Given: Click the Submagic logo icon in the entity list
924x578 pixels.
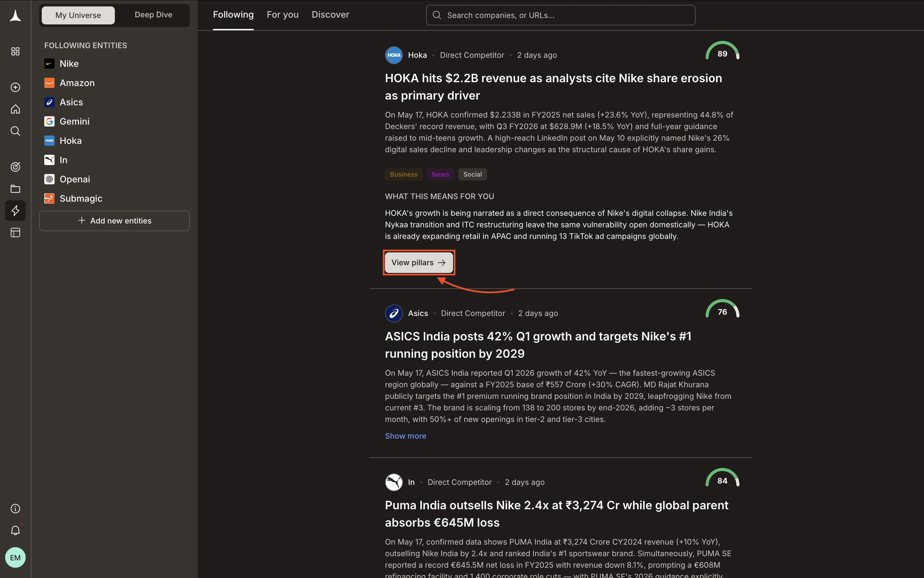Looking at the screenshot, I should coord(49,198).
